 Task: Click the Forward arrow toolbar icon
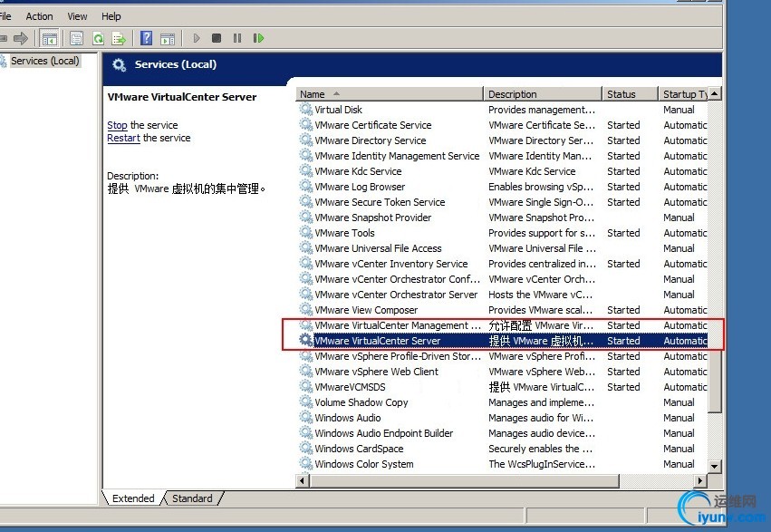(x=21, y=38)
